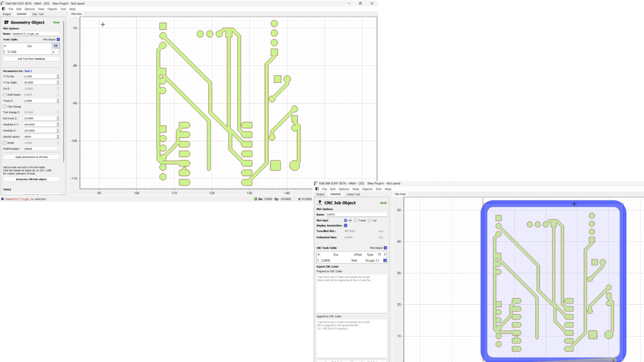Viewport: 644px width, 362px height.
Task: Click the sidebar toggle icon beside the File menu
Action: 3,9
